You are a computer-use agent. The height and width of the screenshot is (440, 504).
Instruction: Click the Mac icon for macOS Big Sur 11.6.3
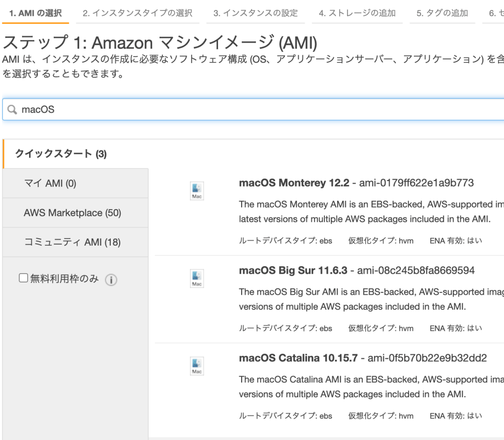(x=197, y=279)
